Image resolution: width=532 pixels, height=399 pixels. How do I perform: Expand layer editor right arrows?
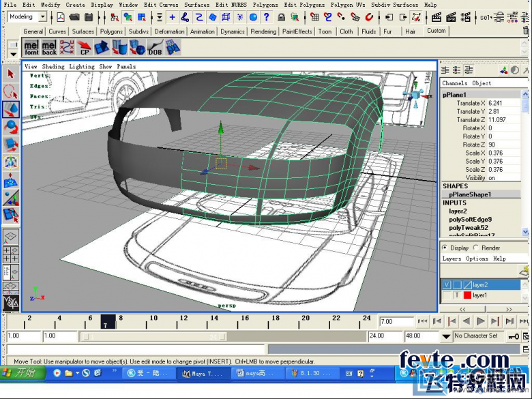coord(508,309)
